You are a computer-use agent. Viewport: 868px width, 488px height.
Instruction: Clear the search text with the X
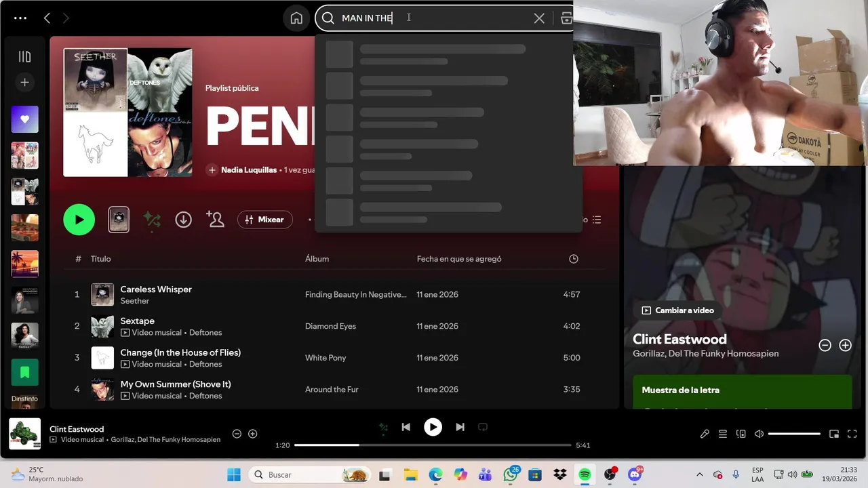(539, 18)
